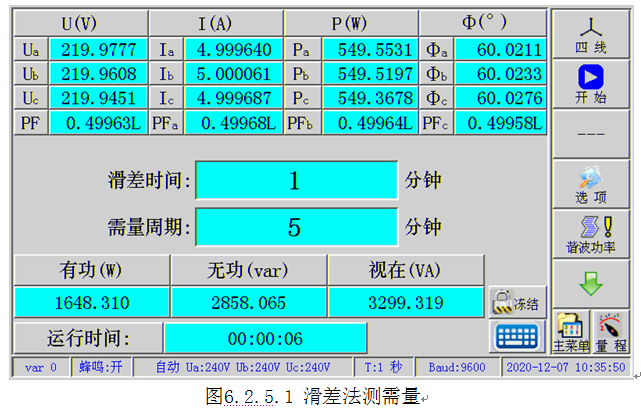Screen dimensions: 641x409
Task: Click the P(W) column header
Action: tap(351, 23)
